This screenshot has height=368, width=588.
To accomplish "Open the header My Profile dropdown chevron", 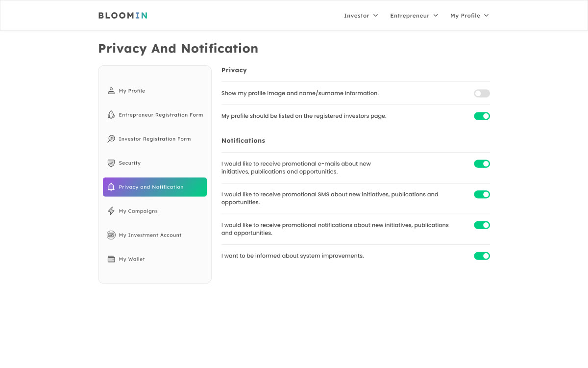I will [487, 15].
